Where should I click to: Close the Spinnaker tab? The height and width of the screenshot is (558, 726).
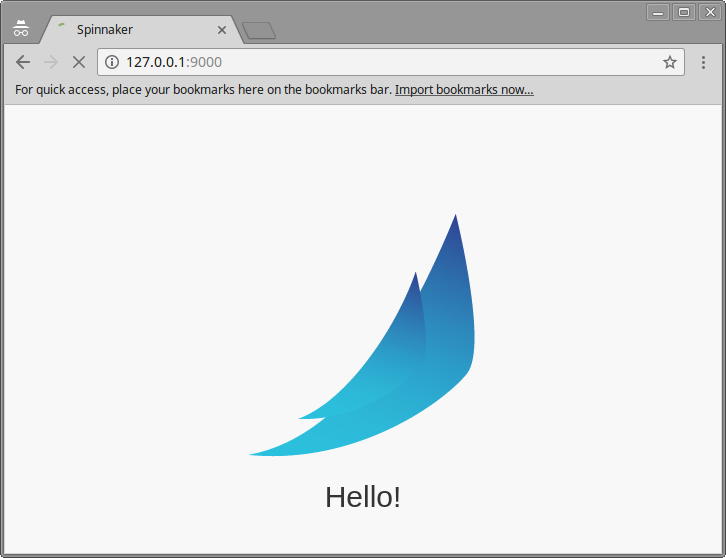222,30
